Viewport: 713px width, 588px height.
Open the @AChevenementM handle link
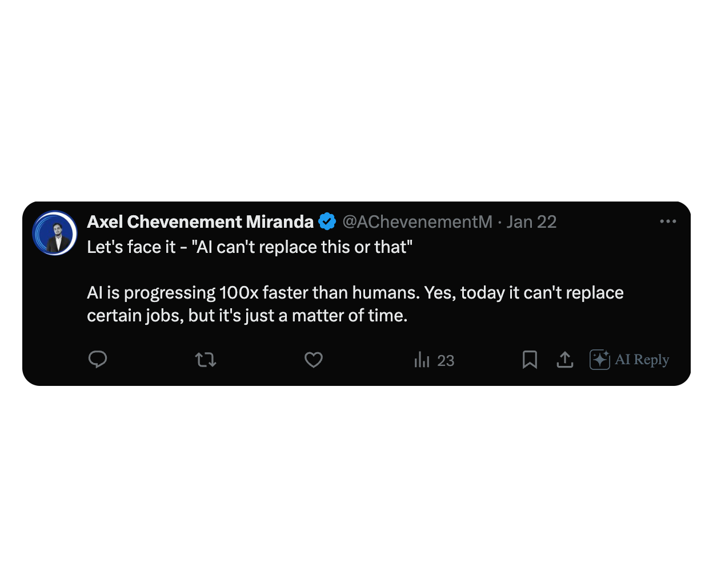[417, 221]
